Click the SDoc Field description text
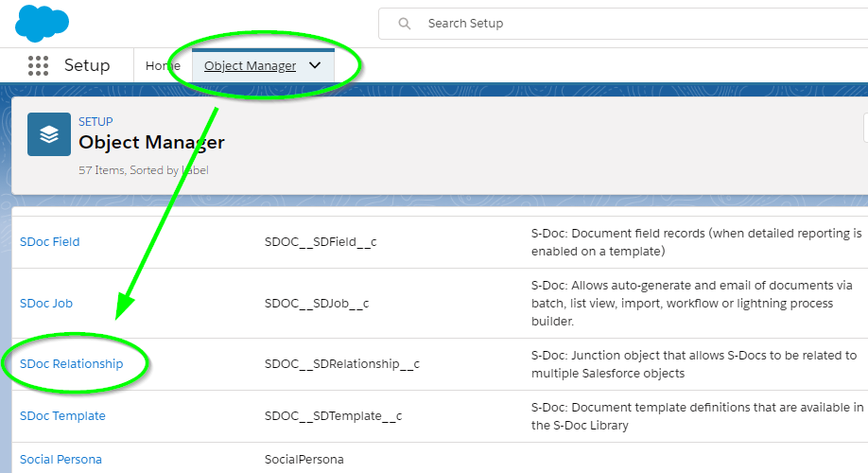The image size is (868, 473). coord(697,242)
